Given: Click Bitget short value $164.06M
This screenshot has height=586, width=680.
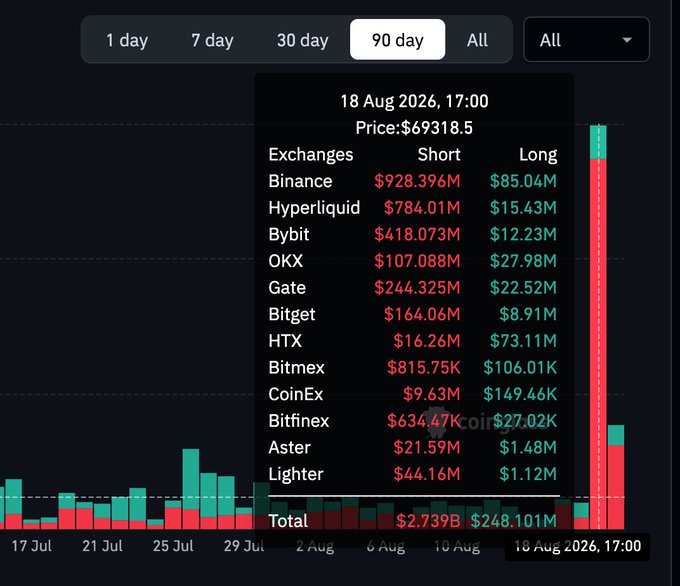Looking at the screenshot, I should (x=422, y=314).
